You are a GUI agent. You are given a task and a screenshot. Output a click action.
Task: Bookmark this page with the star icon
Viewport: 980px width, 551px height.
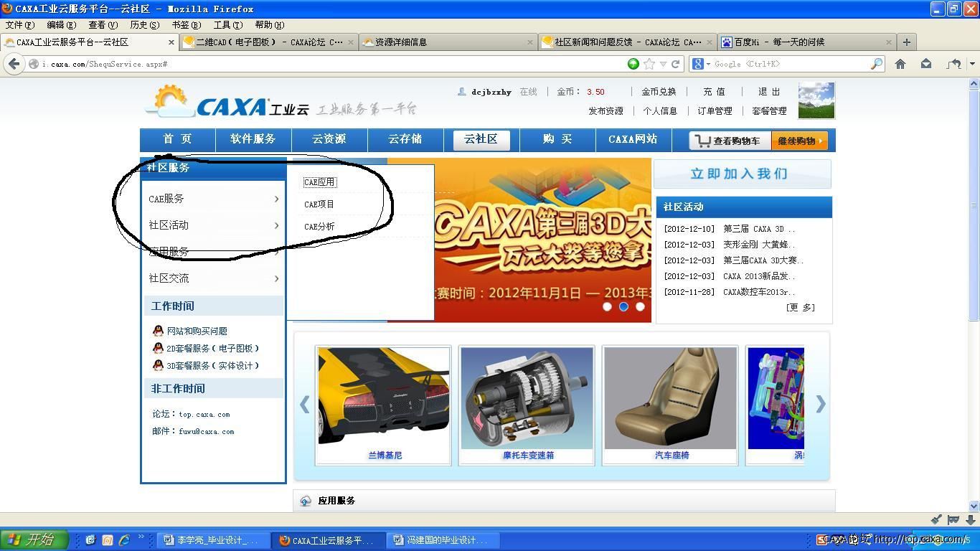pos(649,64)
